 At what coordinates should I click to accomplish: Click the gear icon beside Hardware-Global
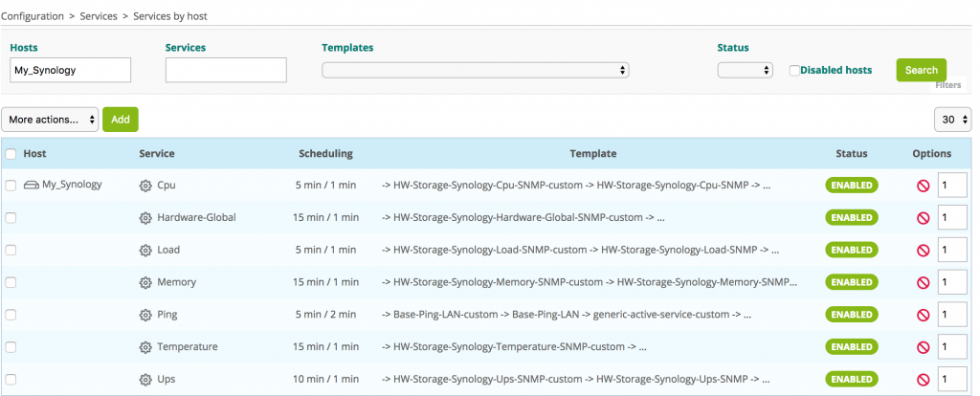coord(145,218)
